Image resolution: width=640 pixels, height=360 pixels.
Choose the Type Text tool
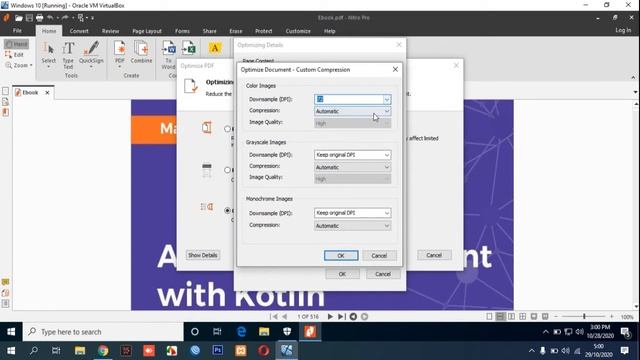[x=68, y=49]
